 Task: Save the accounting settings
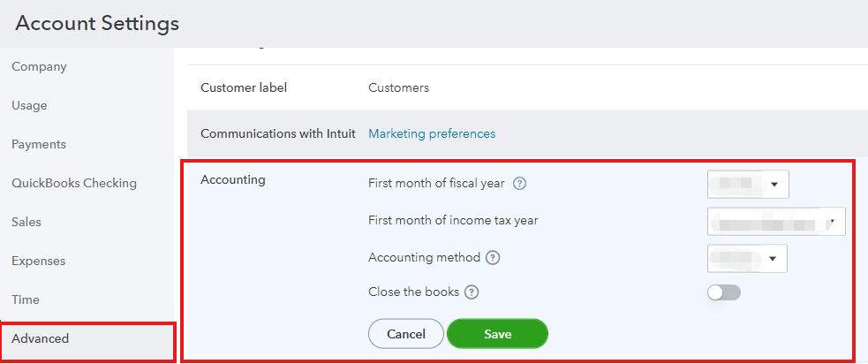[x=497, y=334]
